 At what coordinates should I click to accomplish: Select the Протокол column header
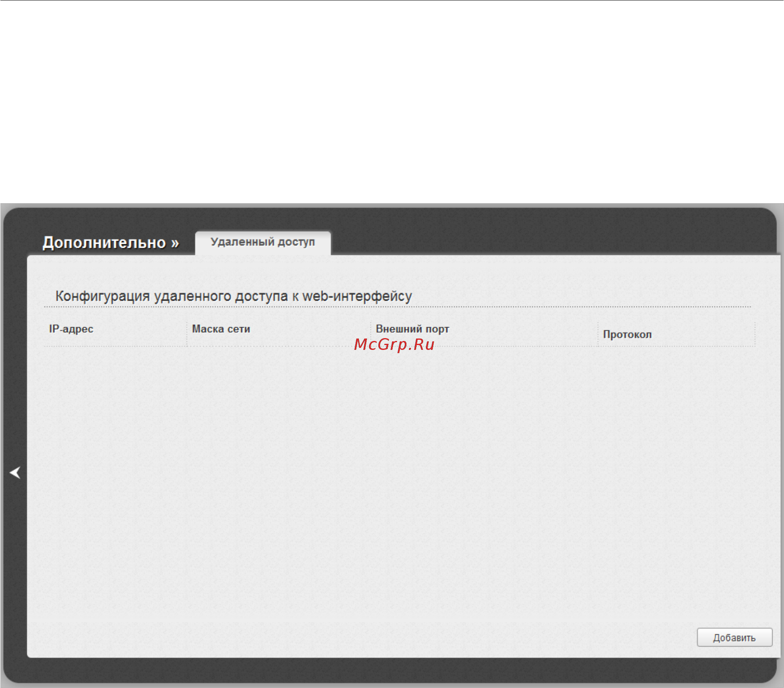(627, 334)
